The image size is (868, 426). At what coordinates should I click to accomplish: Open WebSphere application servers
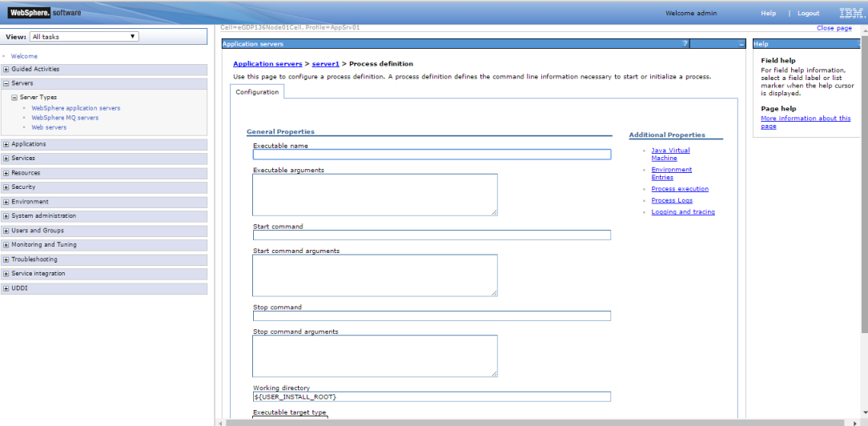click(76, 108)
